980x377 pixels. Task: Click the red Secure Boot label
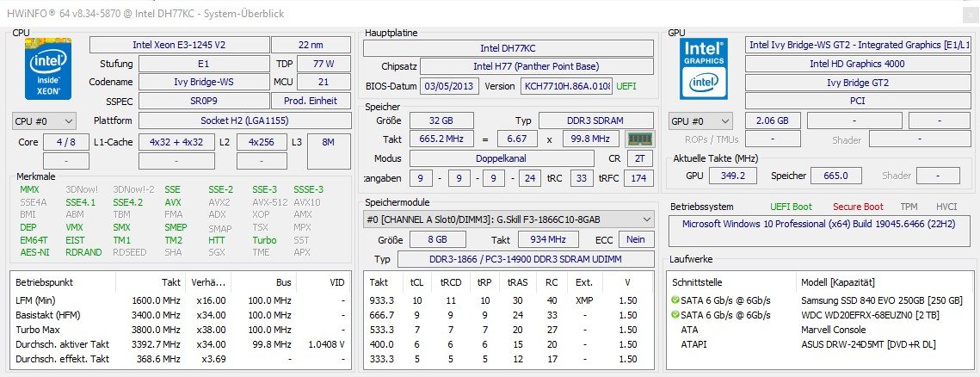coord(858,207)
